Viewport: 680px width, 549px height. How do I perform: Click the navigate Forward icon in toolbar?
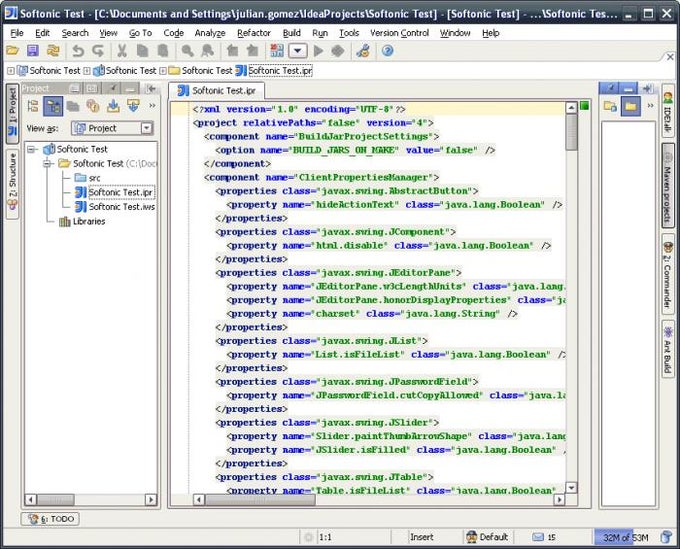click(x=252, y=51)
